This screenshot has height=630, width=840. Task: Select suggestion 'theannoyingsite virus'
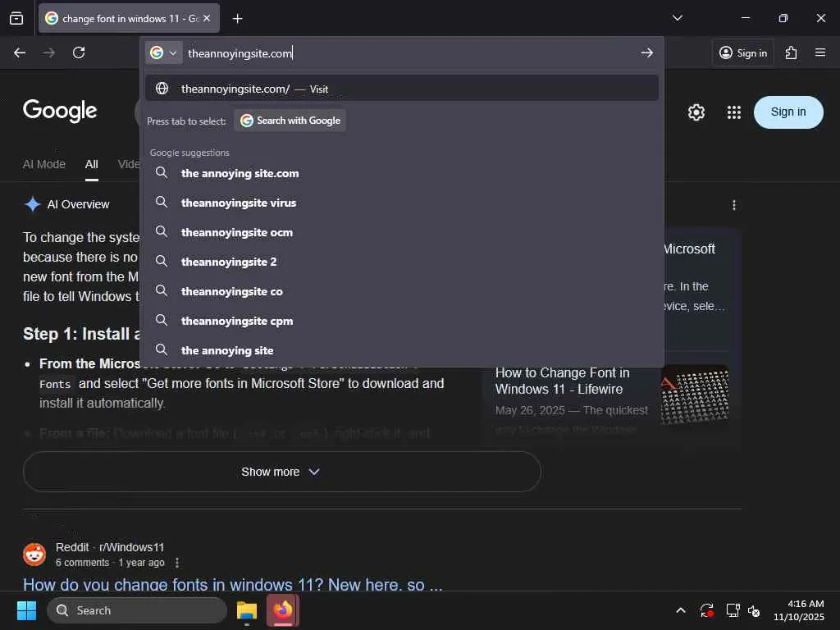(x=402, y=203)
